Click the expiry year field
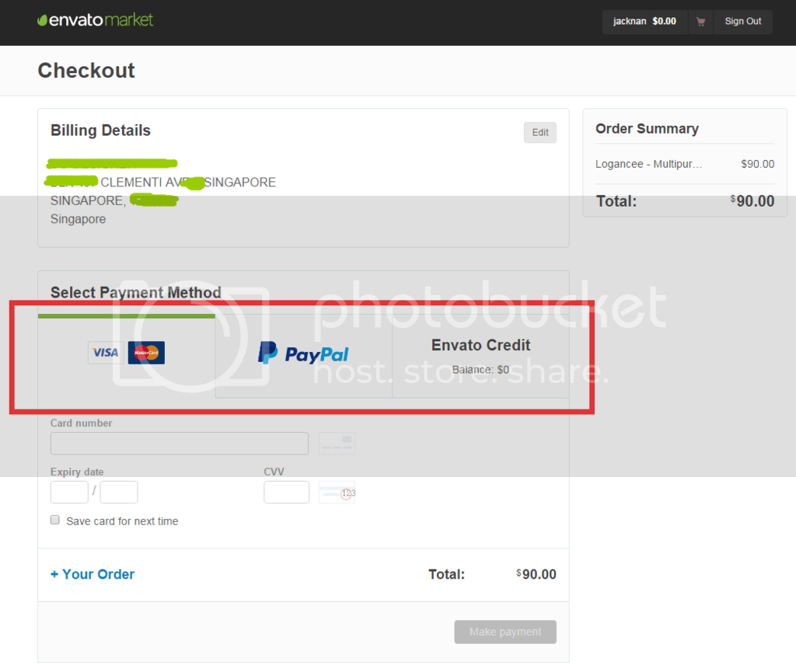Screen dimensions: 796x672 [x=119, y=492]
